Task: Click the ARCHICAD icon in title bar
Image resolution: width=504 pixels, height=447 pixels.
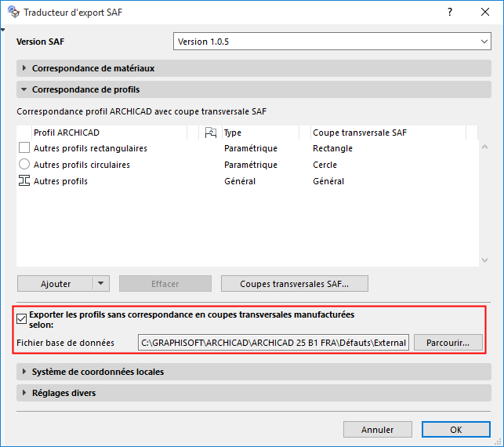Action: [x=13, y=13]
